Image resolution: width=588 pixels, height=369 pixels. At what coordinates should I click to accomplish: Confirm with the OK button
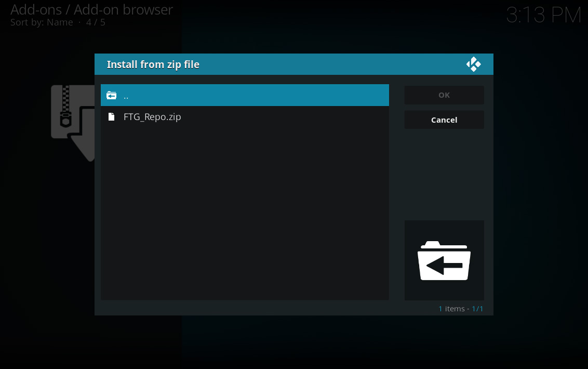pos(444,95)
